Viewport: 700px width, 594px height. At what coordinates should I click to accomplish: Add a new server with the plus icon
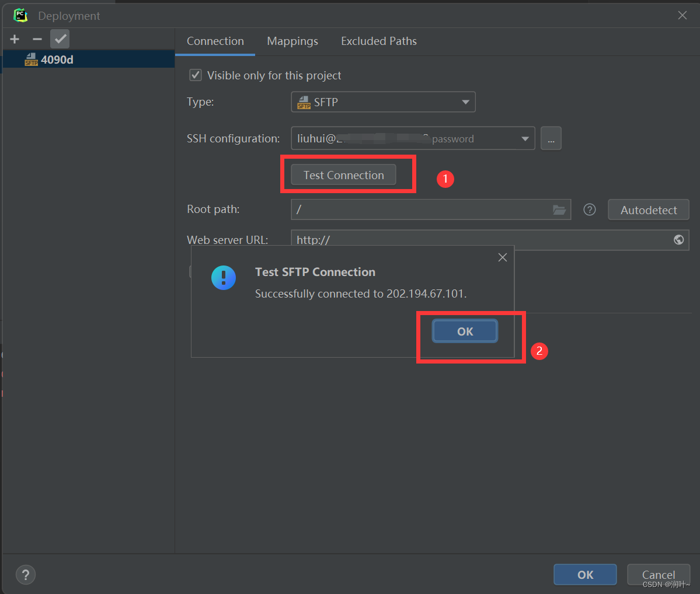click(x=14, y=39)
